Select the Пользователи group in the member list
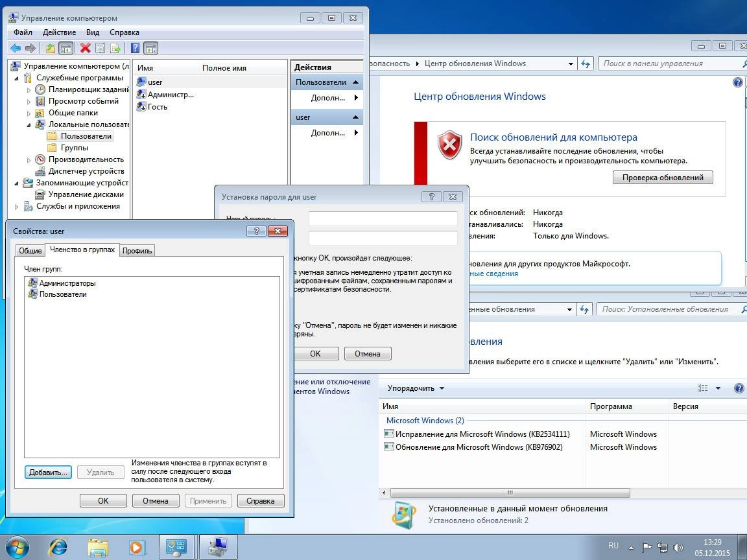Image resolution: width=747 pixels, height=560 pixels. 57,294
